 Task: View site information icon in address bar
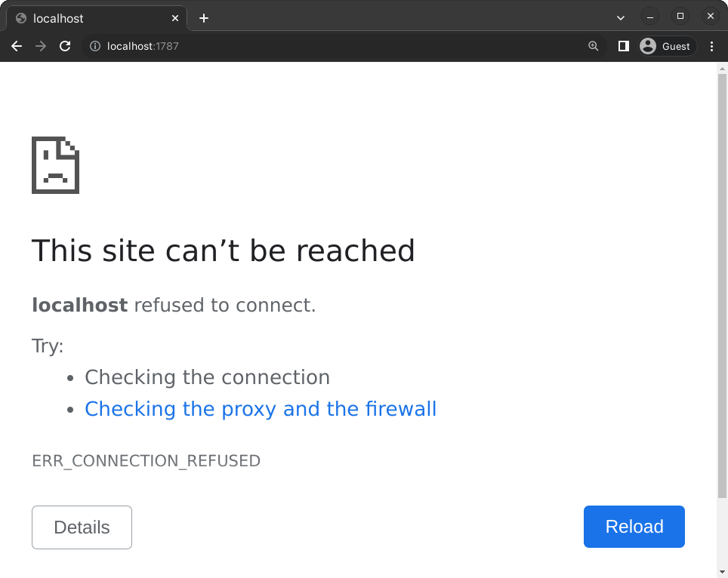click(x=95, y=46)
